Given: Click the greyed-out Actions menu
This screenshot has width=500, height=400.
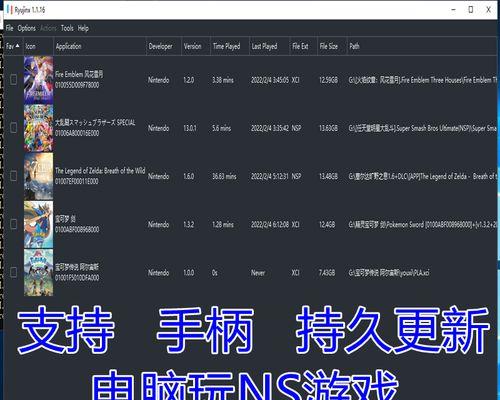Looking at the screenshot, I should (48, 28).
